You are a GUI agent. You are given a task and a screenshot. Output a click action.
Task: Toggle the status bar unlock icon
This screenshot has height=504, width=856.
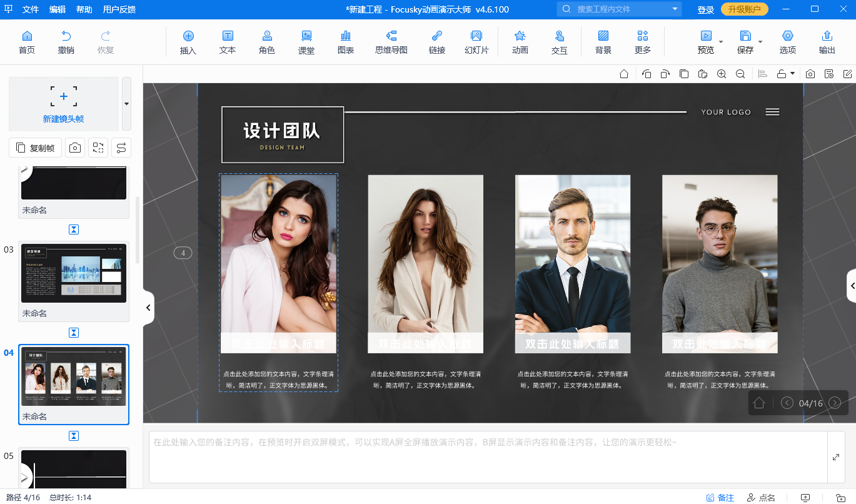(x=840, y=498)
